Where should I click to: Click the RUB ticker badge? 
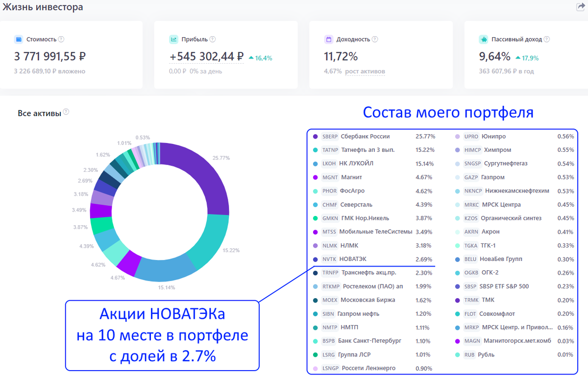click(x=470, y=354)
